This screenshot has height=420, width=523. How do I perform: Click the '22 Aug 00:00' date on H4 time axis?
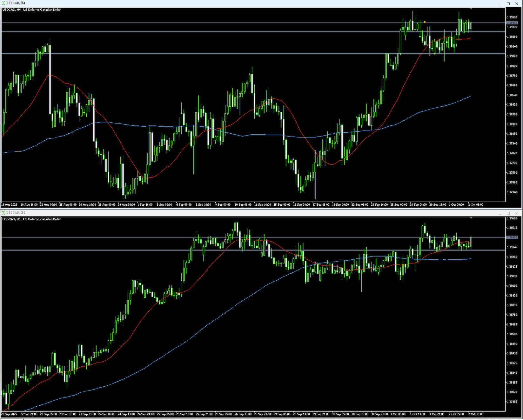point(49,205)
